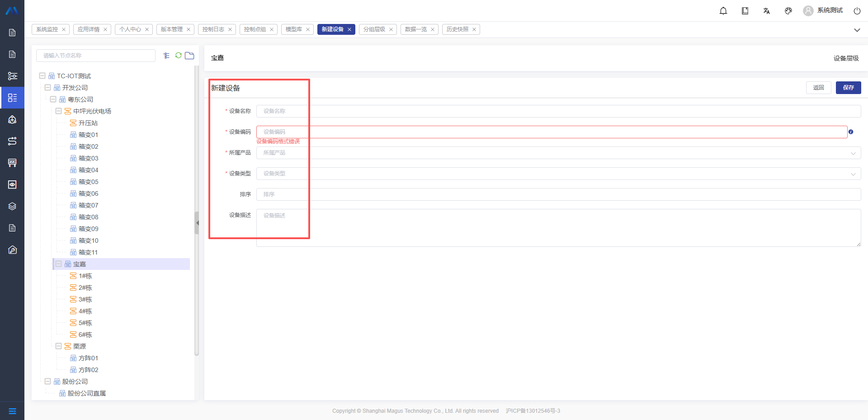The height and width of the screenshot is (420, 868).
Task: Expand the tabs overflow chevron
Action: point(857,30)
